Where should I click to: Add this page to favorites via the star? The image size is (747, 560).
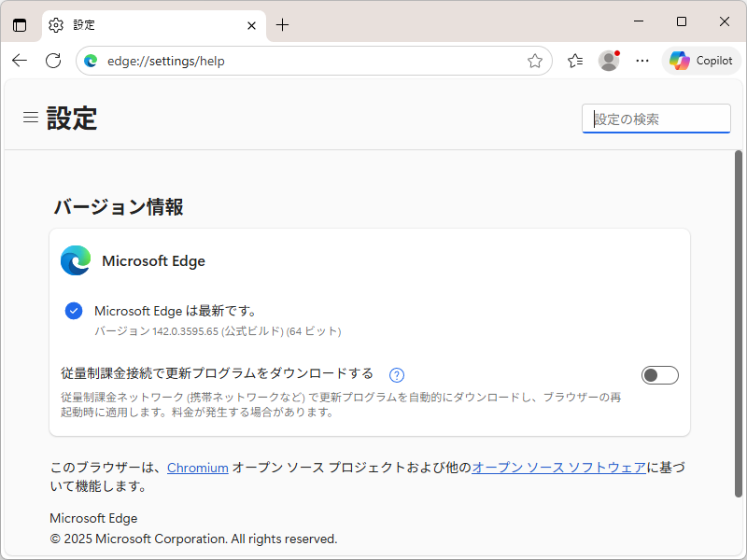tap(535, 60)
